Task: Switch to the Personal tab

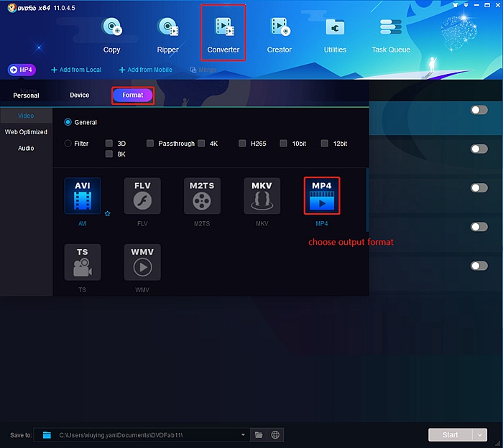Action: (x=26, y=95)
